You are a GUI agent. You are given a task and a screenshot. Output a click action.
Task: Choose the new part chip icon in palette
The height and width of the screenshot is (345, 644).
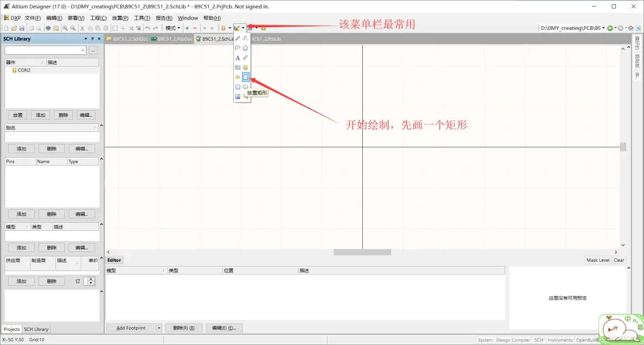245,67
